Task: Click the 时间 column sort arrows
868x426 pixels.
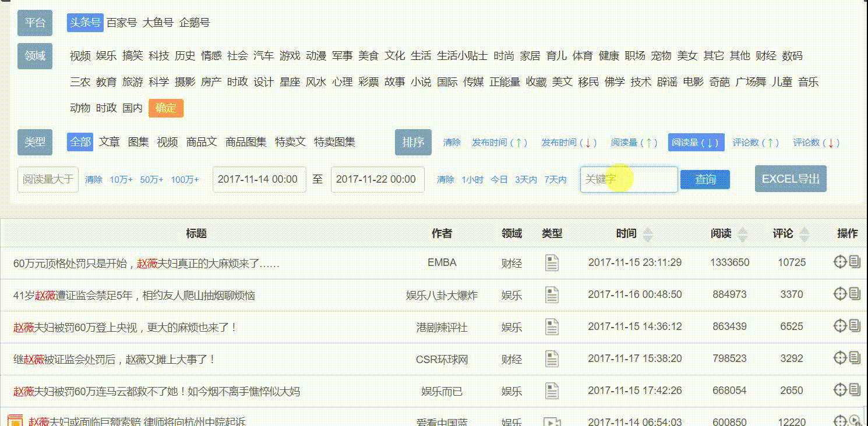Action: [648, 233]
